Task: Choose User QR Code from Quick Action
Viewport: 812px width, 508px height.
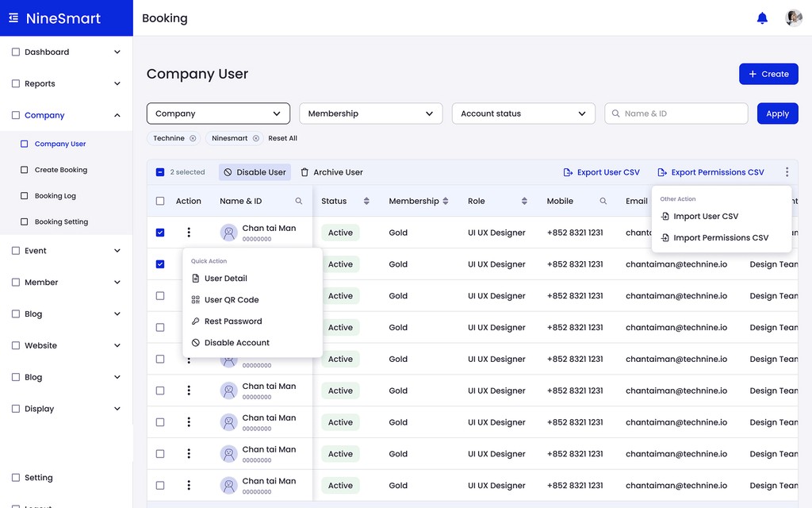Action: 231,300
